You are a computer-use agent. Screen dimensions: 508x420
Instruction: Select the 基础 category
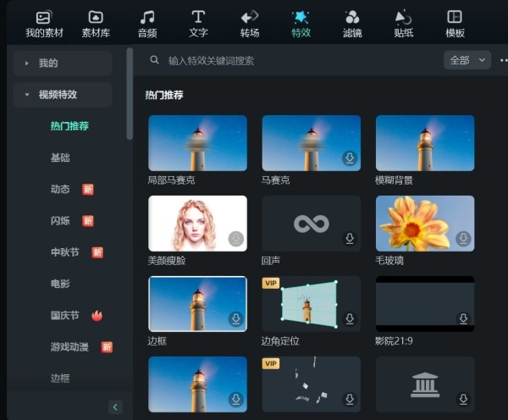click(x=60, y=157)
